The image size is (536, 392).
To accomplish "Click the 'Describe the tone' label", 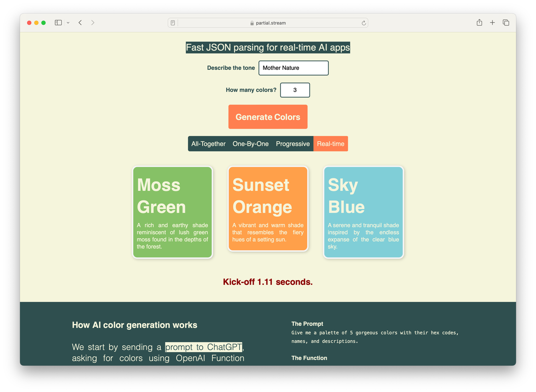I will point(231,68).
